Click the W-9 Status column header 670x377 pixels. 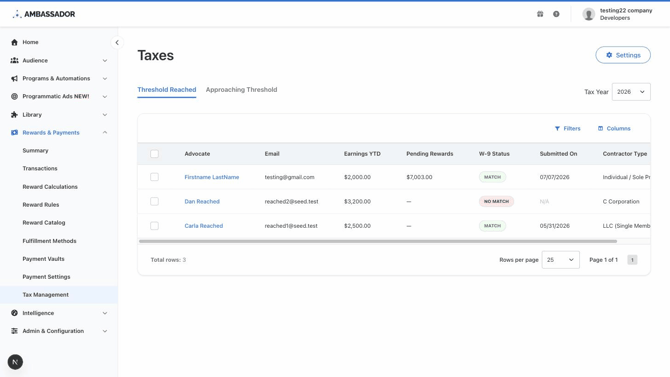tap(494, 154)
